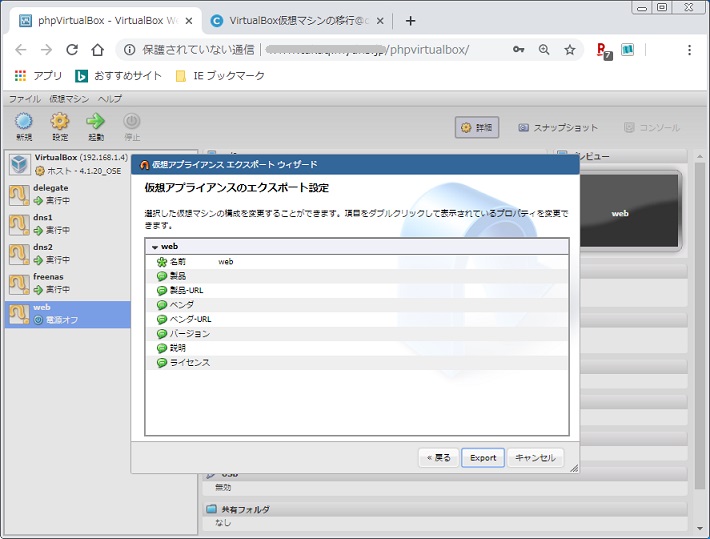Image resolution: width=710 pixels, height=539 pixels.
Task: Click the saved password key icon
Action: coord(518,49)
